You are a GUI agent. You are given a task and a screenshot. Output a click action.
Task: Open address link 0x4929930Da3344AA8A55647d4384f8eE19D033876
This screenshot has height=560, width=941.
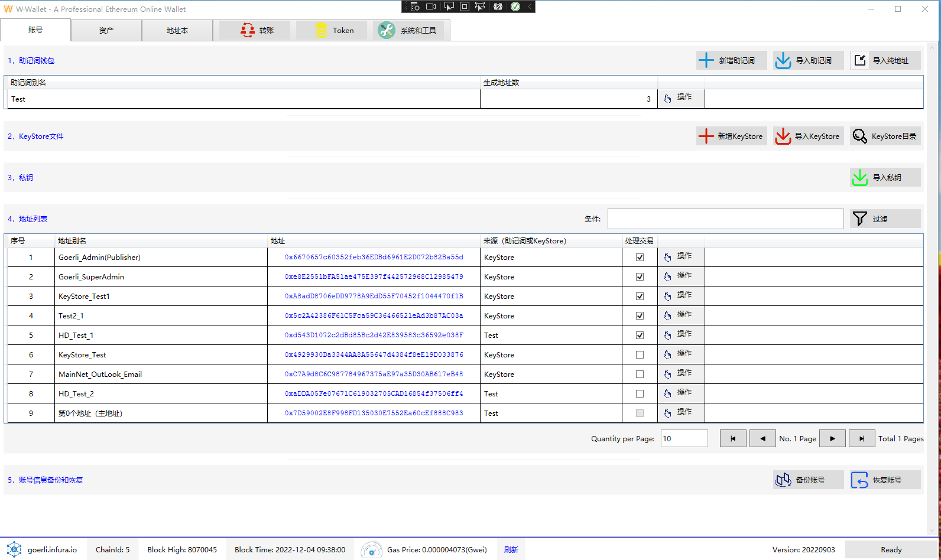[x=374, y=354]
